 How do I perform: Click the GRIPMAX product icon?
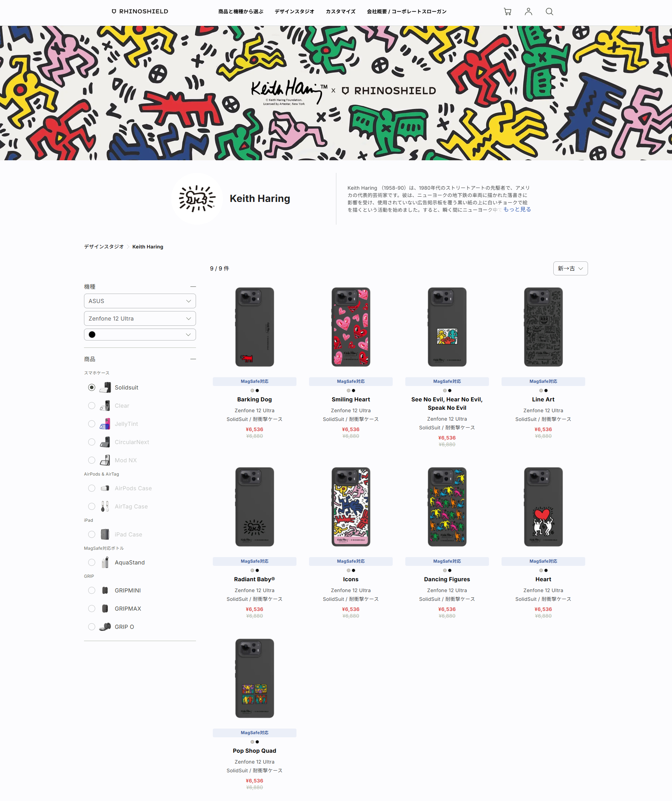(x=105, y=609)
